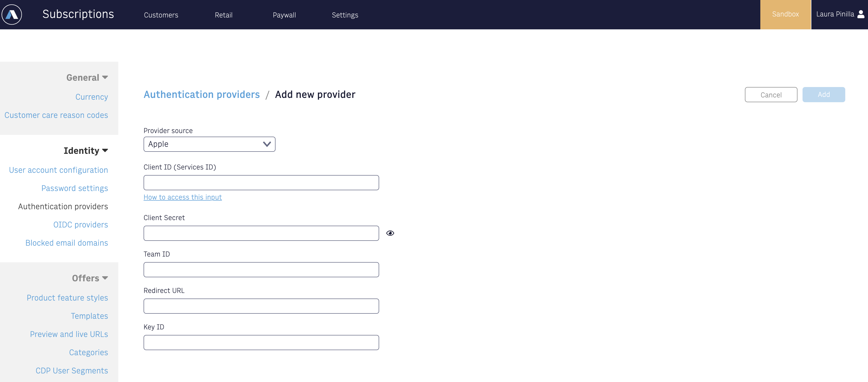Navigate to the Paywall menu item

[x=285, y=15]
